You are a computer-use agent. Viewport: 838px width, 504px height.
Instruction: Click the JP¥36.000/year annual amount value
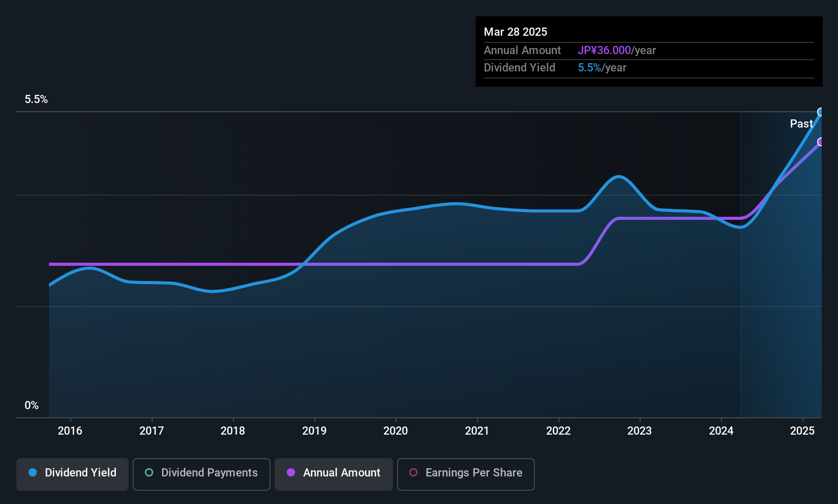point(617,50)
